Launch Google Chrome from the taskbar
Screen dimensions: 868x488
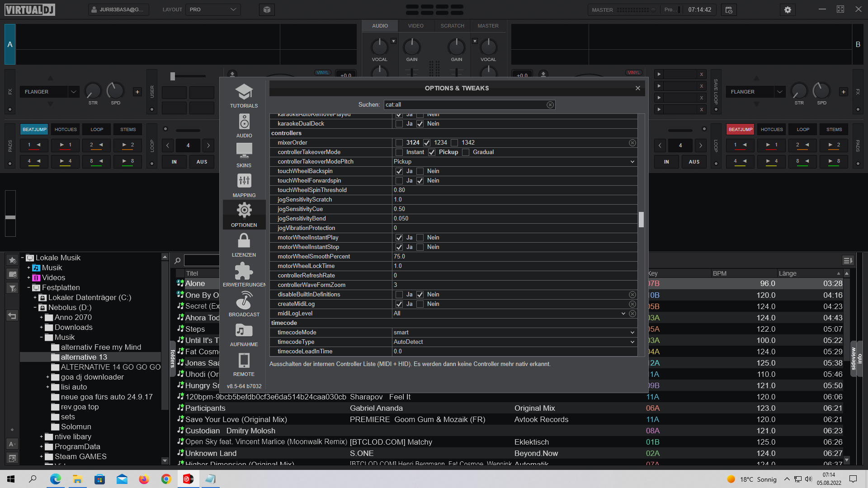(x=166, y=479)
